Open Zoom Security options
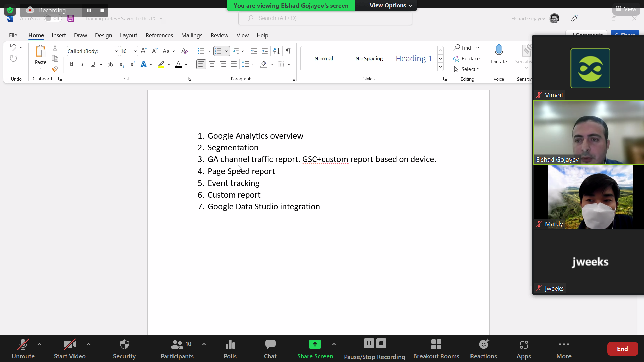644x362 pixels. tap(124, 349)
